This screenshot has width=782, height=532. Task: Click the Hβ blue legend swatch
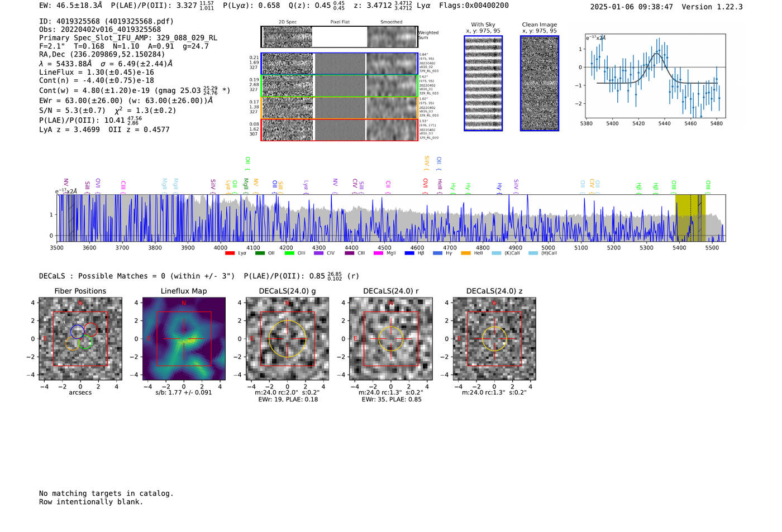click(x=409, y=253)
